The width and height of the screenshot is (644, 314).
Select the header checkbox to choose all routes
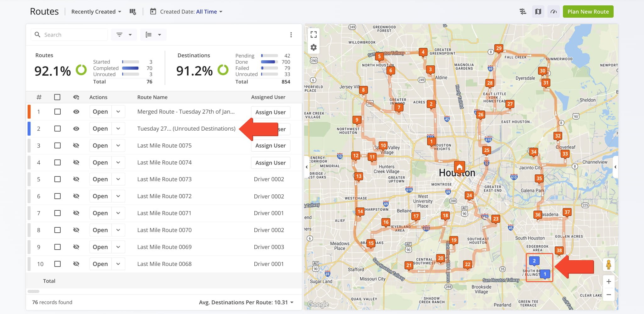click(x=57, y=97)
